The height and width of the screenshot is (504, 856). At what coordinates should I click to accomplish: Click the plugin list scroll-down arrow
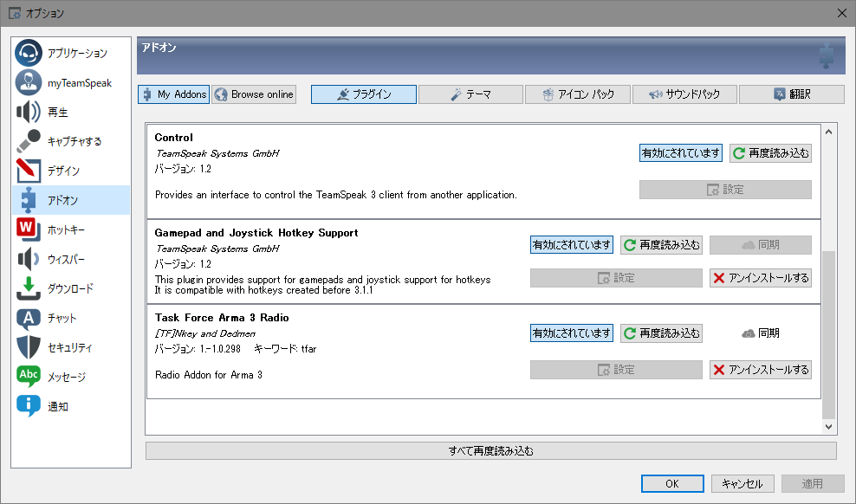point(828,427)
